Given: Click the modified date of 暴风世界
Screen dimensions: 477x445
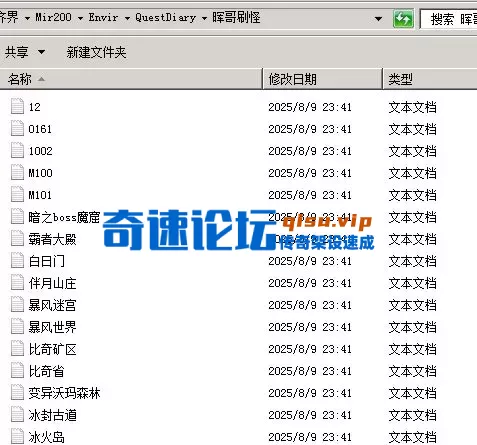Looking at the screenshot, I should coord(310,327).
